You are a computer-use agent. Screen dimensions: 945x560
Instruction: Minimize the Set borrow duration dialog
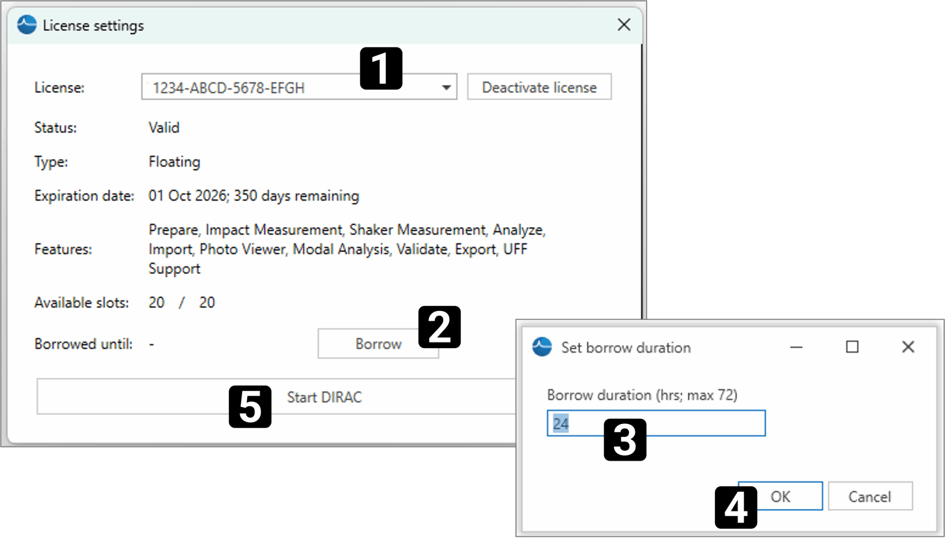(x=796, y=347)
